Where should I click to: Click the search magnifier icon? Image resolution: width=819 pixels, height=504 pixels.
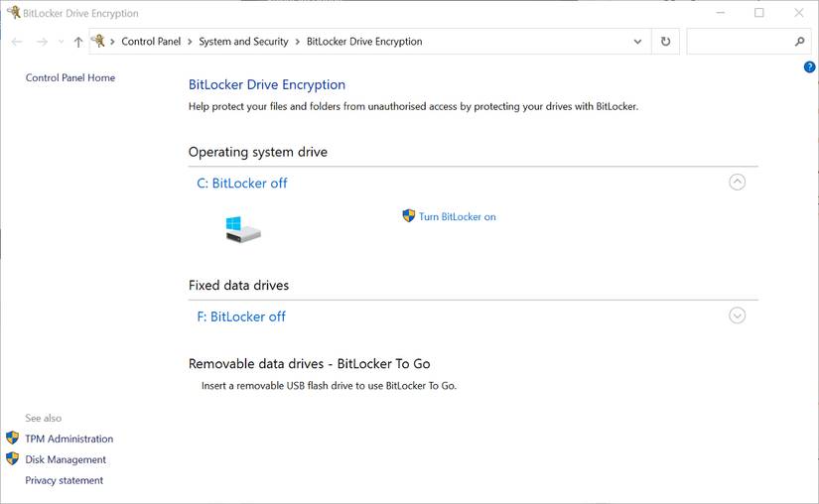click(800, 42)
